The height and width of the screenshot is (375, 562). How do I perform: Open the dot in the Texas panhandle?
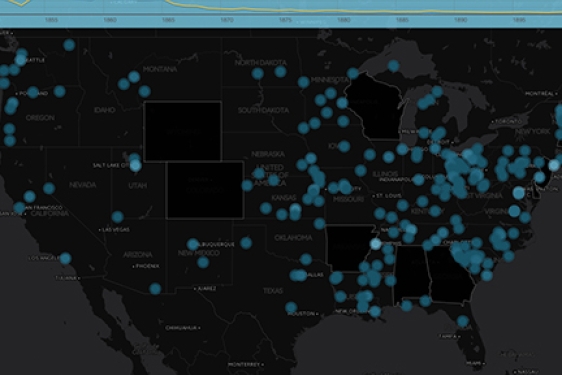(246, 243)
